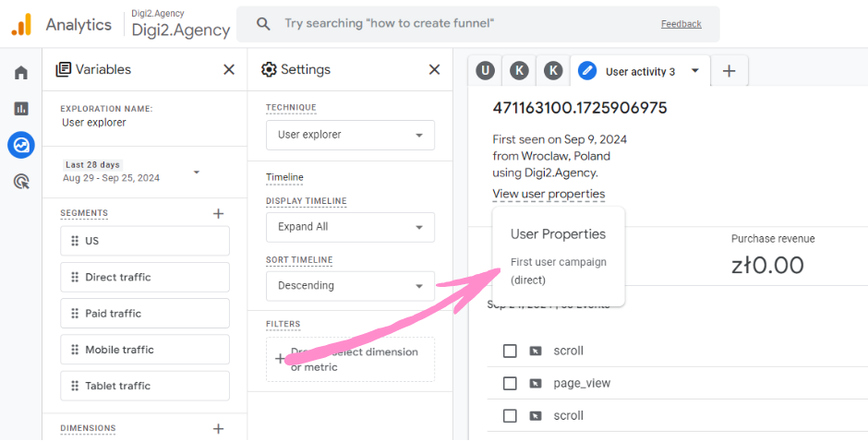Open the Display Timeline Expand All dropdown
Image resolution: width=868 pixels, height=441 pixels.
click(x=350, y=227)
